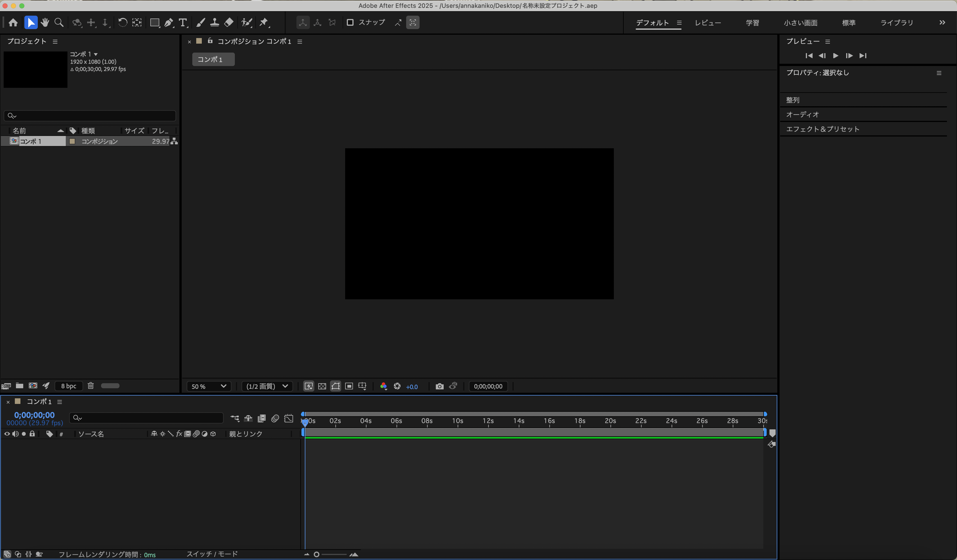
Task: Select the Zoom magnifier tool
Action: [x=59, y=23]
